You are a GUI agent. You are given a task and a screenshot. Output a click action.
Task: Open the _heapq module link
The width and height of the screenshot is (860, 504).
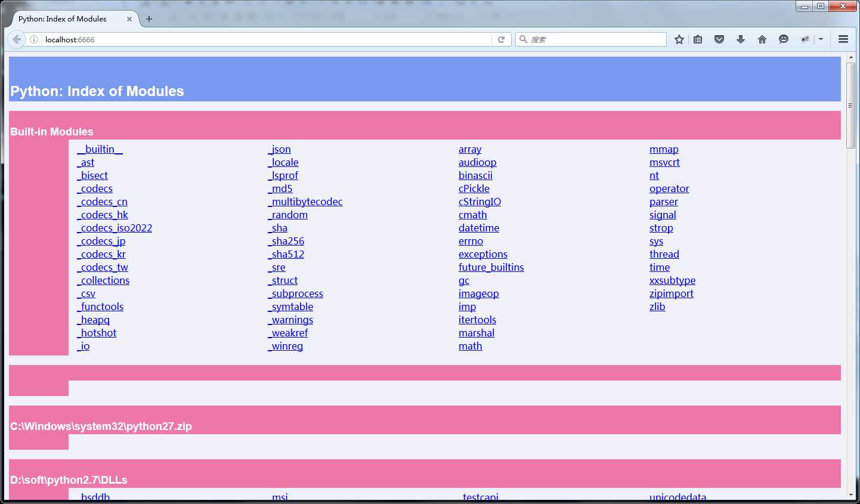pos(93,320)
